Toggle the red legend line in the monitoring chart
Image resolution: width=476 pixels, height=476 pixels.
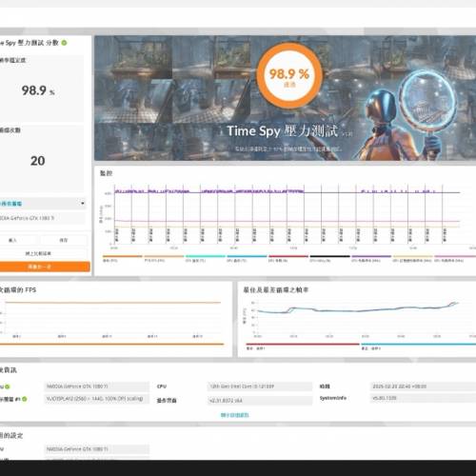(x=288, y=256)
